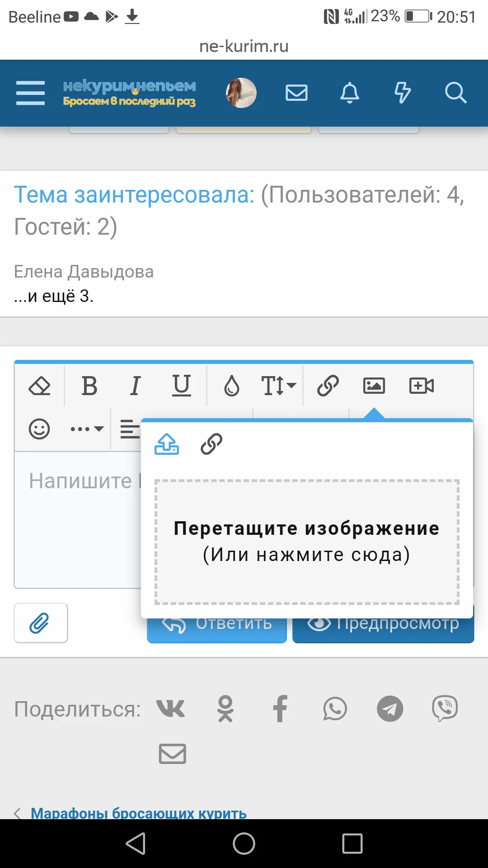Insert media with the video camera icon

click(x=422, y=386)
